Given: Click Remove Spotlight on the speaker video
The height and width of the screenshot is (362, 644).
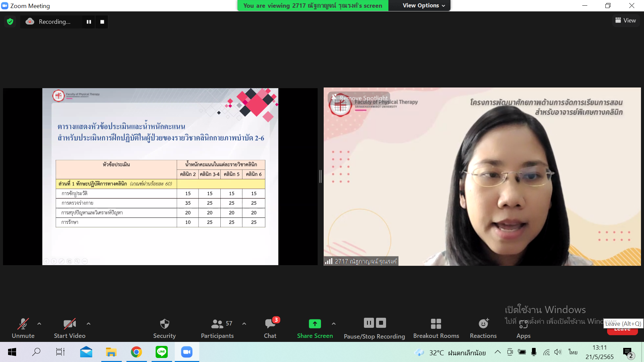Looking at the screenshot, I should tap(360, 98).
